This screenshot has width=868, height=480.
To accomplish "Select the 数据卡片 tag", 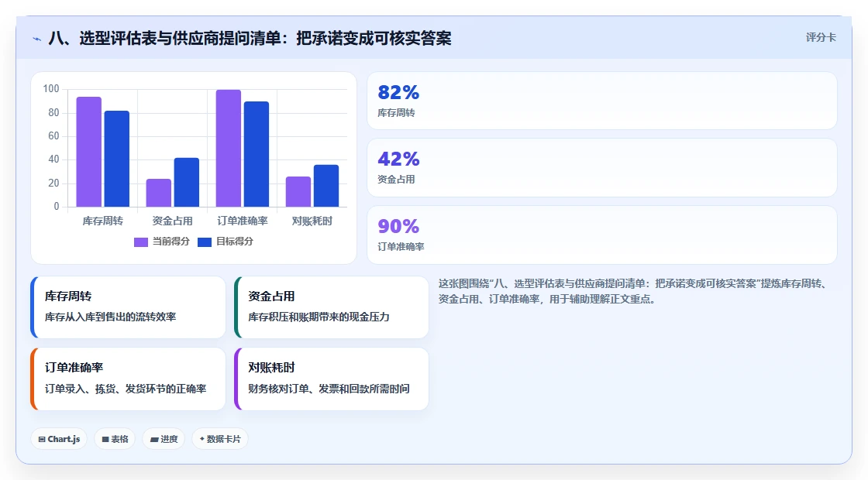I will pyautogui.click(x=220, y=439).
